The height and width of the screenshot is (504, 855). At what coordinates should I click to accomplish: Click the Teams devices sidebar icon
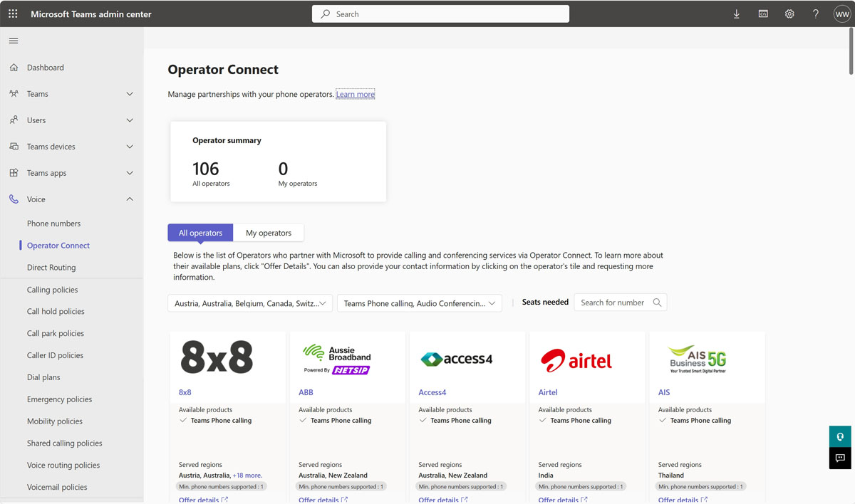[x=14, y=147]
